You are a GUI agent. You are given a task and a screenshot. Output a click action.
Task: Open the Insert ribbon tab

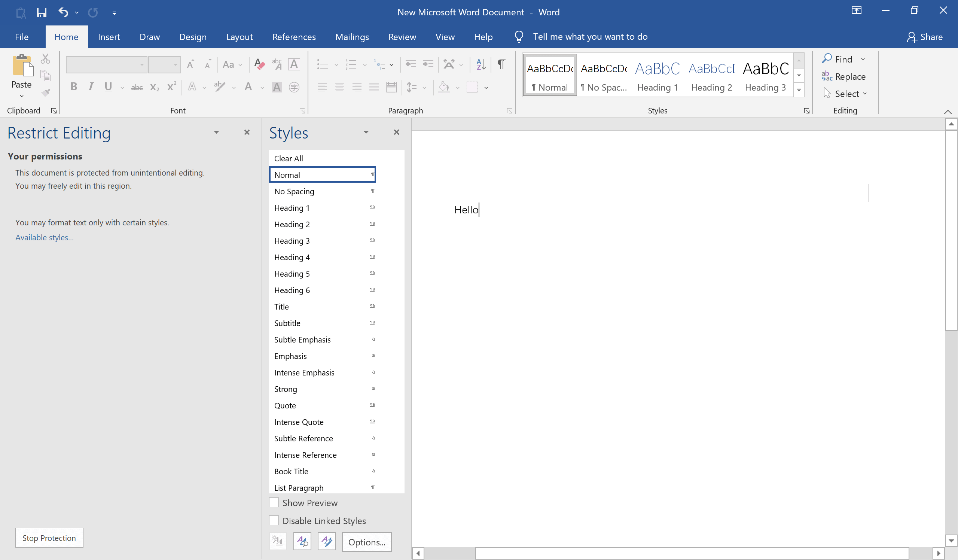tap(108, 37)
